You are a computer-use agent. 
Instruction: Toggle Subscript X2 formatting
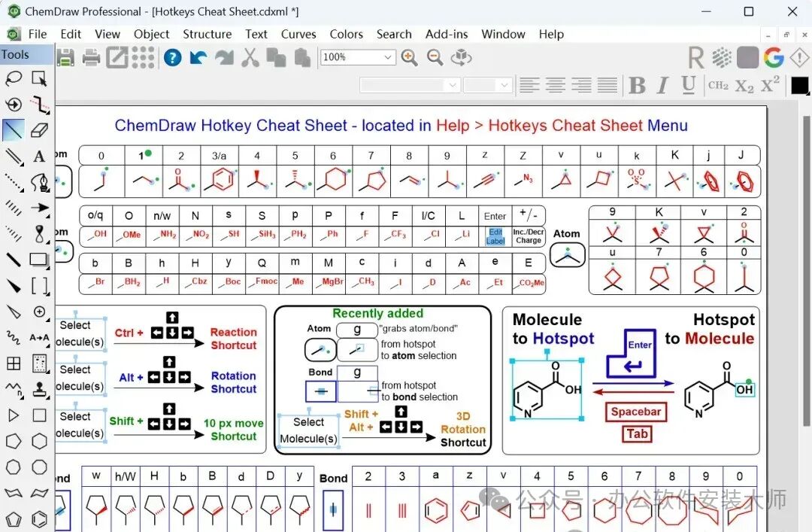pos(744,86)
